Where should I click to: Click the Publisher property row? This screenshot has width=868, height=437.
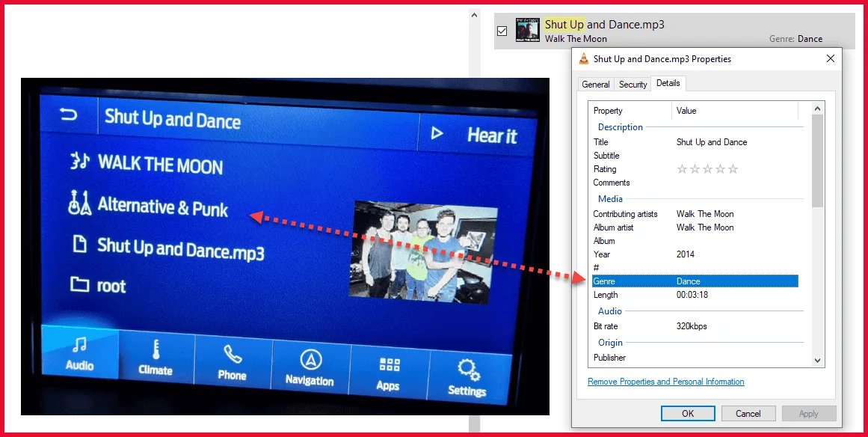tap(695, 357)
